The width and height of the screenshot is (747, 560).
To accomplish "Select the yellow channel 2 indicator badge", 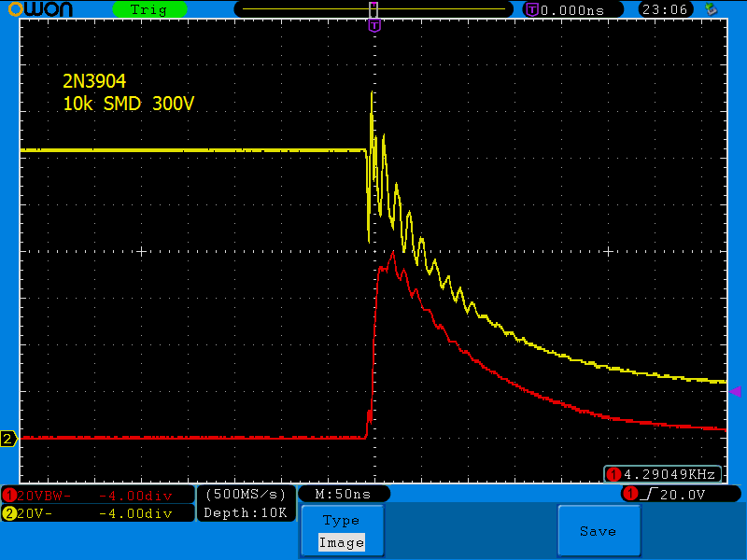I will [x=10, y=513].
